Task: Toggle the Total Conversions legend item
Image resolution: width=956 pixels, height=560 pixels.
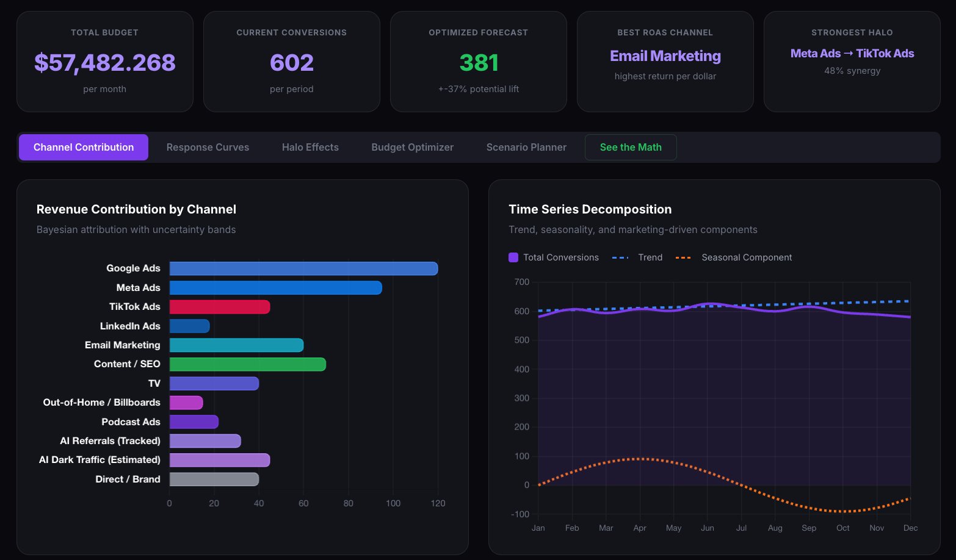Action: point(554,257)
